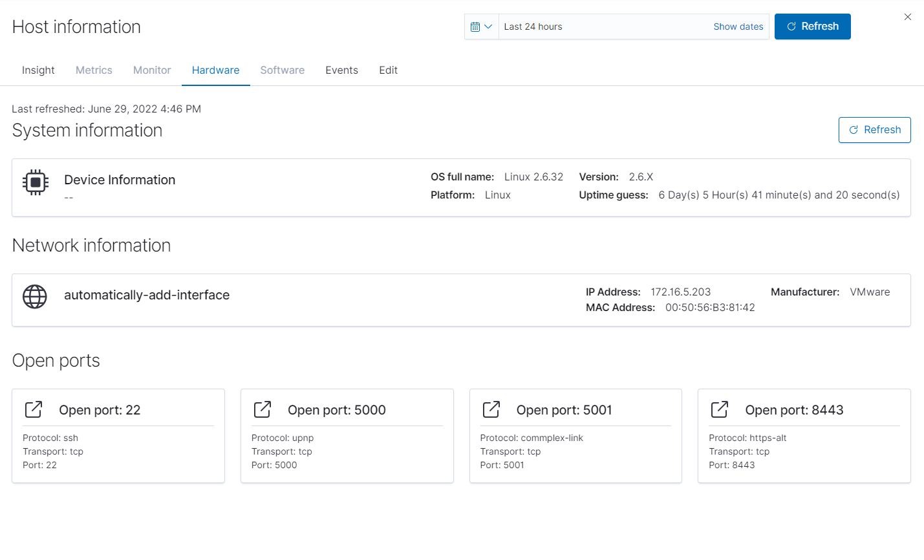Click the Protocol: commplex-link text
The image size is (924, 560).
point(532,438)
